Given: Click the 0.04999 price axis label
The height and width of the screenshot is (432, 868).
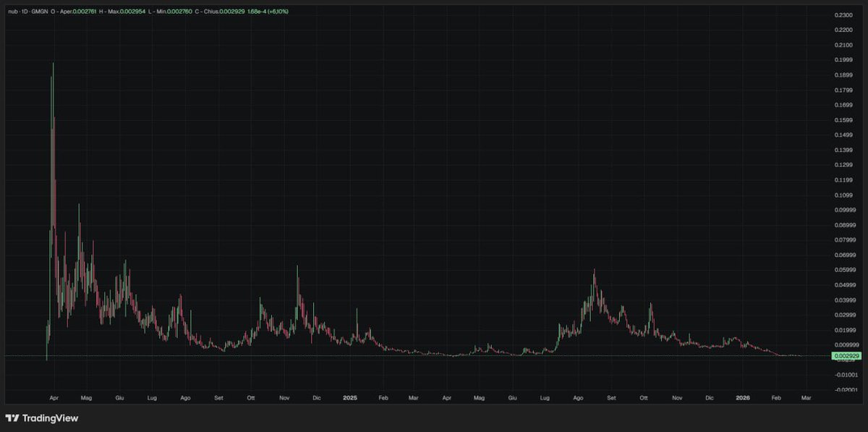Looking at the screenshot, I should click(x=844, y=285).
